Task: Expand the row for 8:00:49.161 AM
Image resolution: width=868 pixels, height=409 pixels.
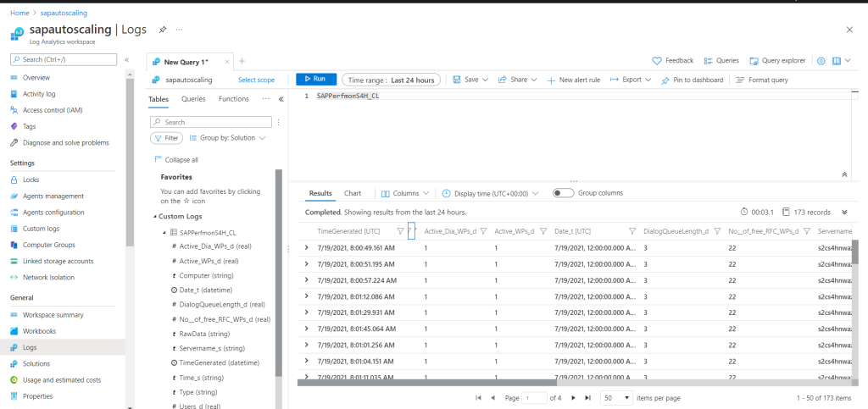Action: pyautogui.click(x=307, y=248)
